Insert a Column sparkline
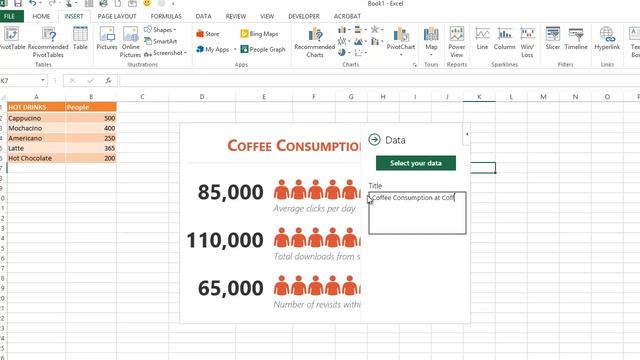Screen dimensions: 640x360 pyautogui.click(x=504, y=38)
